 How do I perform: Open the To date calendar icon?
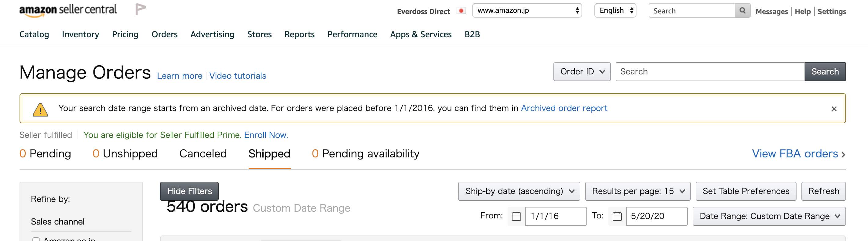(x=617, y=216)
